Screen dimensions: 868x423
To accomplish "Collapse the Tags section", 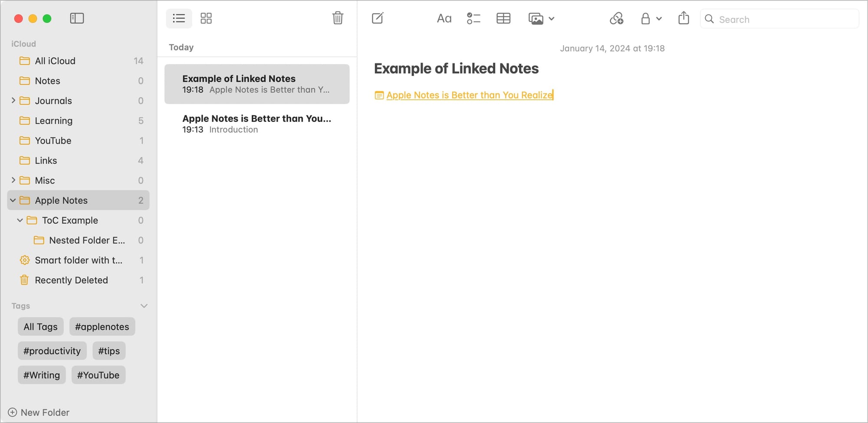I will 144,306.
